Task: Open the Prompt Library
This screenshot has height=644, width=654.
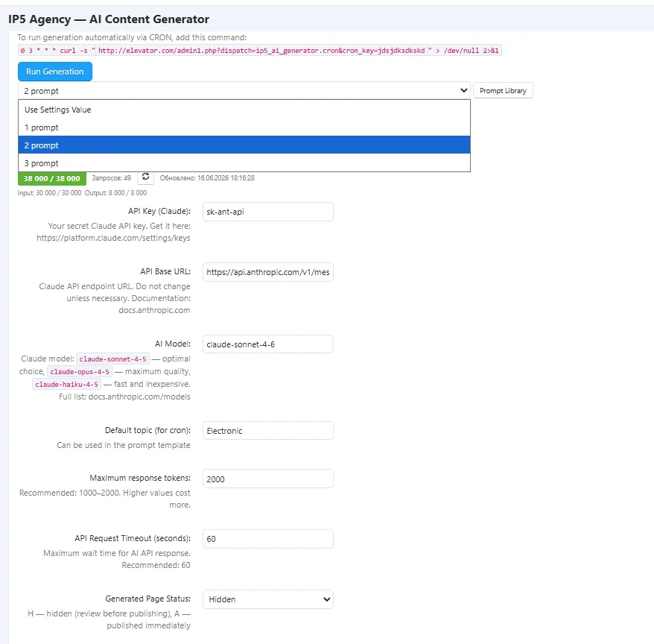Action: [503, 91]
